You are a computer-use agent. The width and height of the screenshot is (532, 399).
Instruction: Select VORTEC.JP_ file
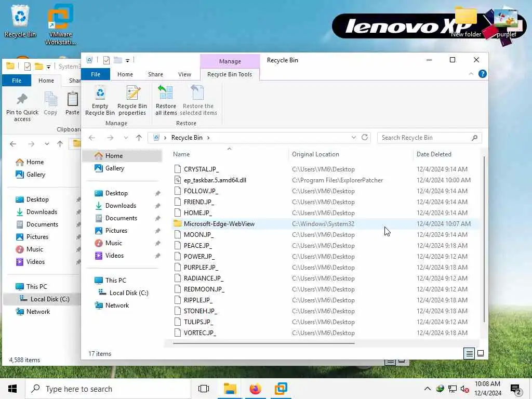(x=200, y=333)
